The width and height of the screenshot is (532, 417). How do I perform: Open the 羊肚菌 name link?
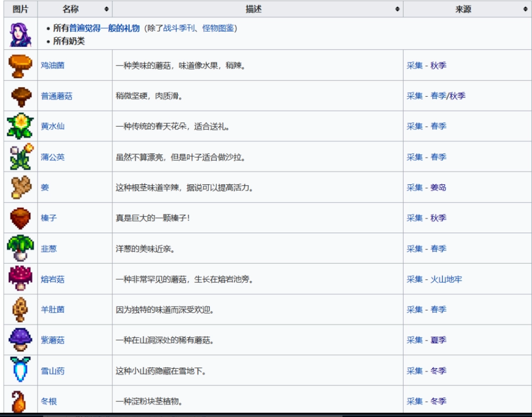pyautogui.click(x=53, y=310)
